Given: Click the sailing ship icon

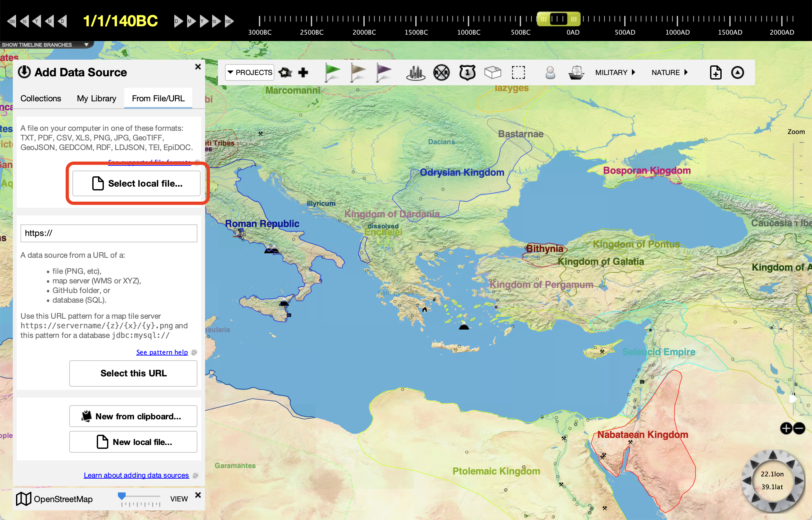Looking at the screenshot, I should click(x=576, y=72).
